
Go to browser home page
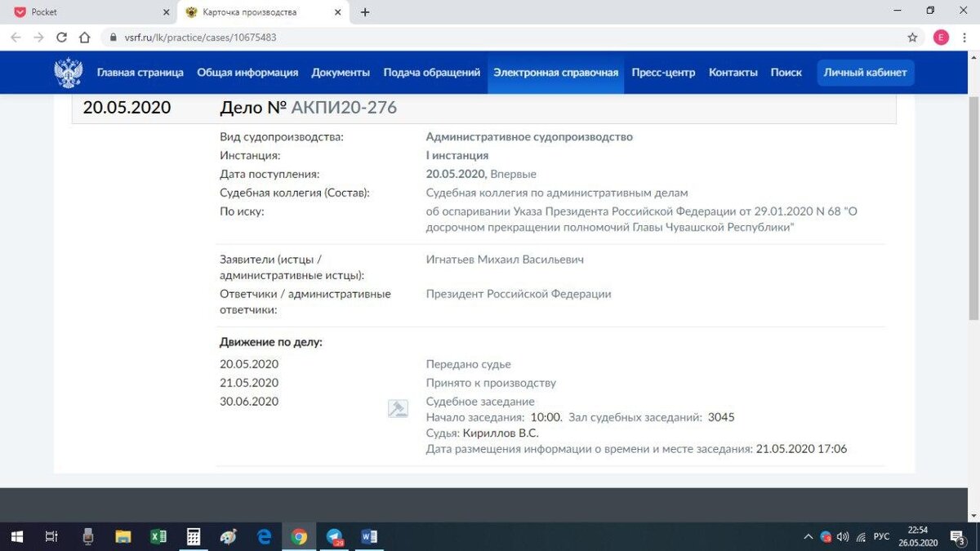tap(84, 38)
